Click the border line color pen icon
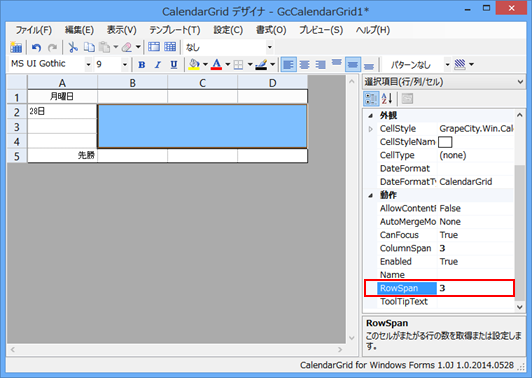This screenshot has height=378, width=532. pyautogui.click(x=261, y=64)
